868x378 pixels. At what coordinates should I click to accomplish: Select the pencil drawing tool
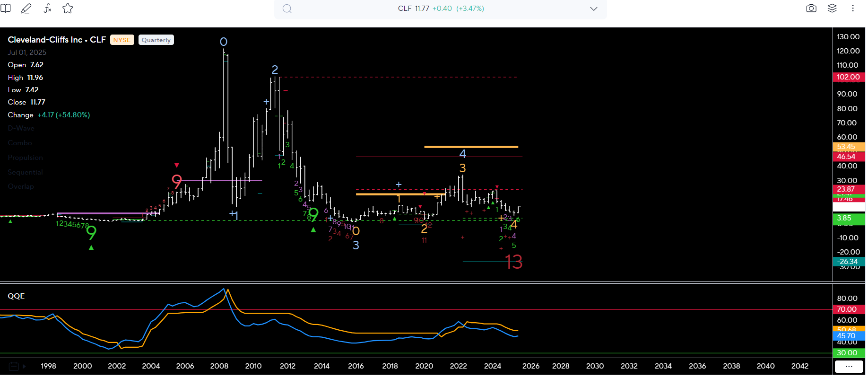tap(26, 9)
